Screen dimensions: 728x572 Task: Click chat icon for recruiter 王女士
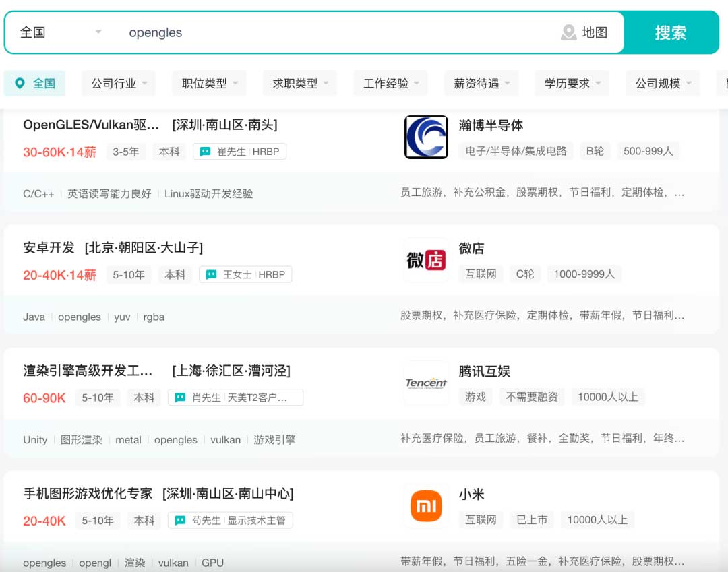(212, 274)
